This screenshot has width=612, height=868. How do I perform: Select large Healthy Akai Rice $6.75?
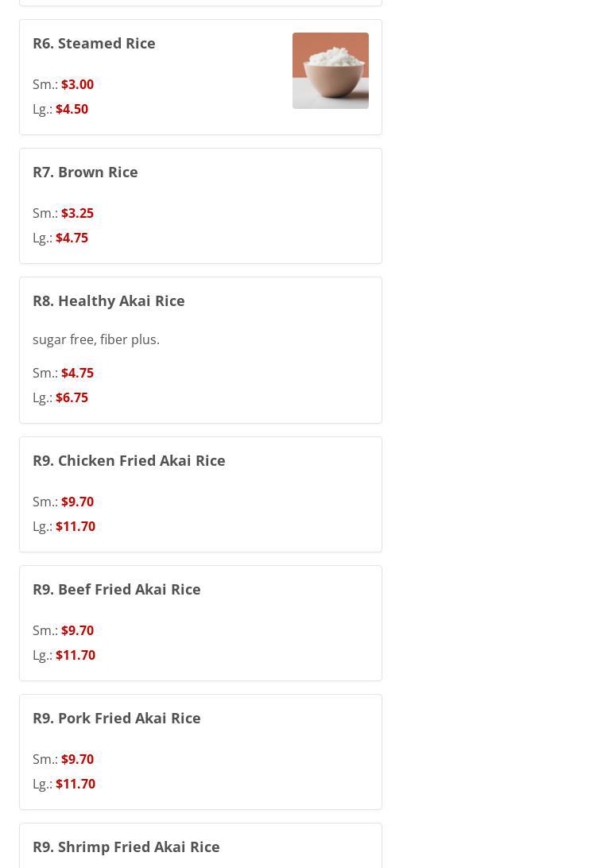pos(72,397)
